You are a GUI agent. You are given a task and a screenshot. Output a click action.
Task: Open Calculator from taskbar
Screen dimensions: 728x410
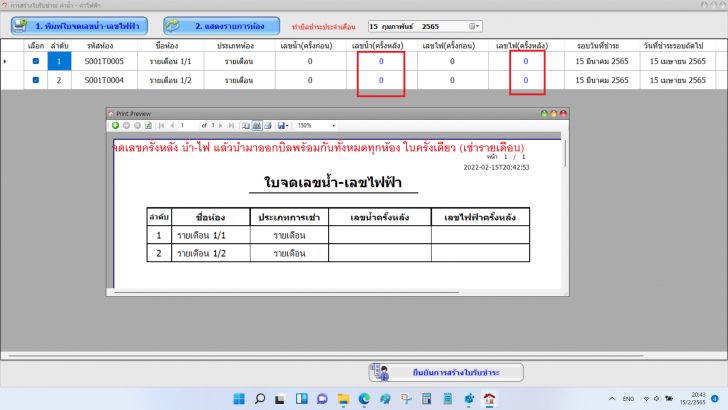click(x=427, y=399)
